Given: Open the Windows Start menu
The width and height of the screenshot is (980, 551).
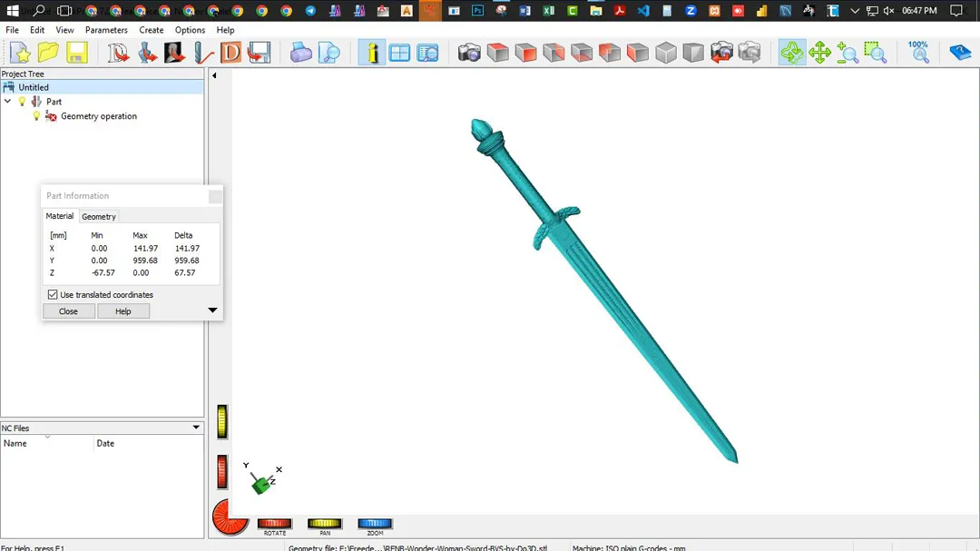Looking at the screenshot, I should (13, 11).
